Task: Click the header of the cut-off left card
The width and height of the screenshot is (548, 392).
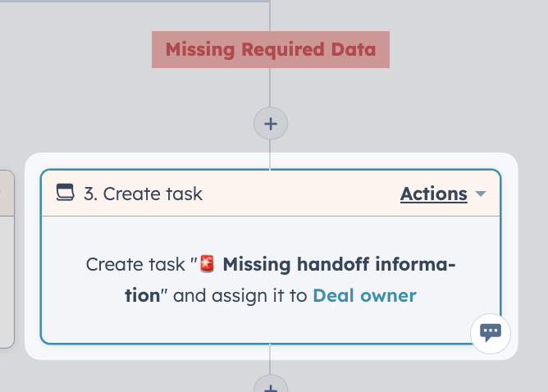Action: click(7, 194)
